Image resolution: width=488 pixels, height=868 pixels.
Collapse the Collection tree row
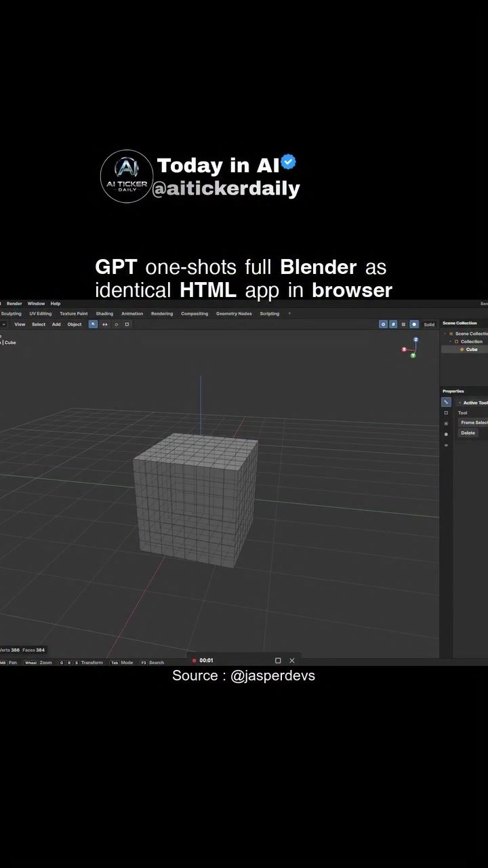coord(451,342)
